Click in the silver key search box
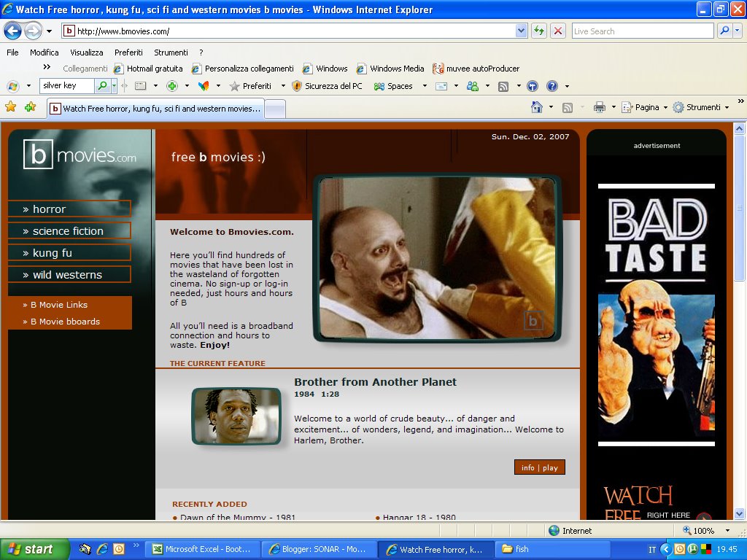The width and height of the screenshot is (747, 560). (x=66, y=86)
